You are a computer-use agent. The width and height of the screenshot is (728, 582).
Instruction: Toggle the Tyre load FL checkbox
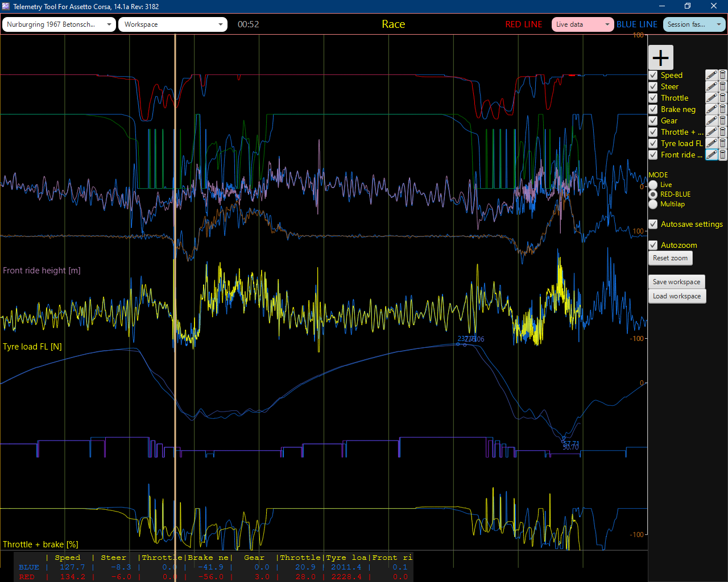point(653,143)
